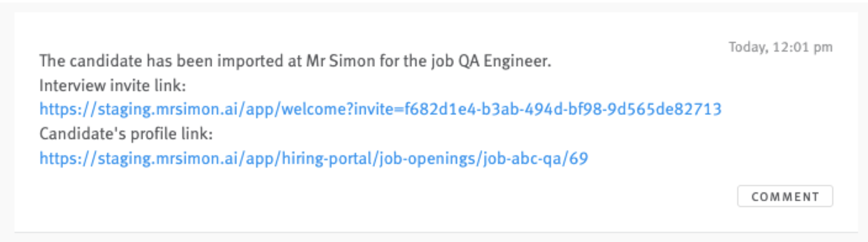Click the COMMENT button
Screen dimensions: 868x242
click(785, 196)
